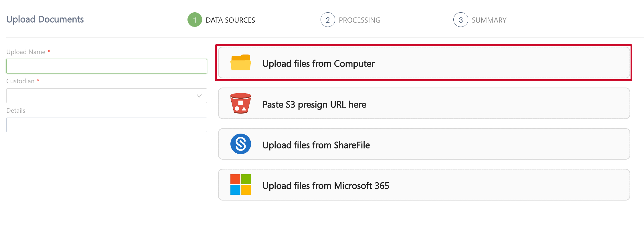Click the blue ShareFile logo icon

point(240,144)
